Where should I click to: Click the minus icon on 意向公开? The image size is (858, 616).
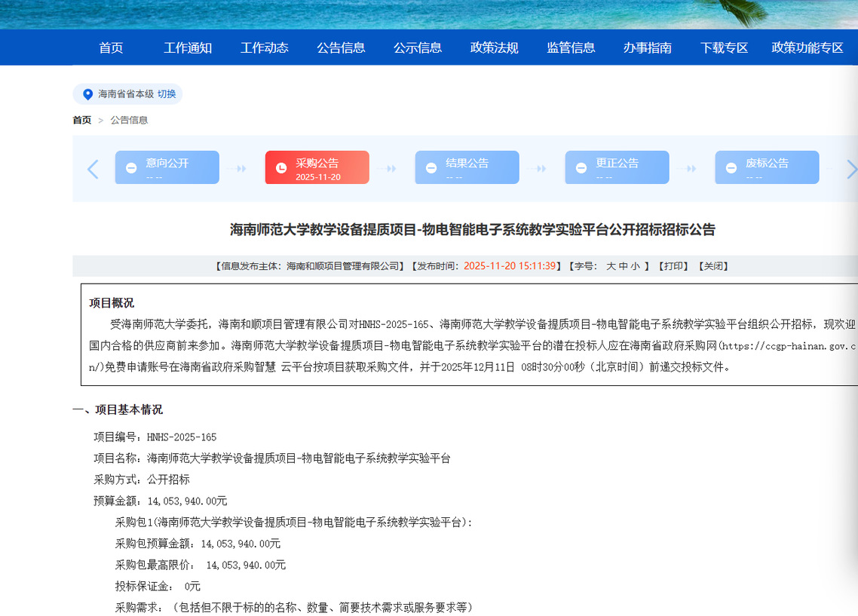click(131, 168)
